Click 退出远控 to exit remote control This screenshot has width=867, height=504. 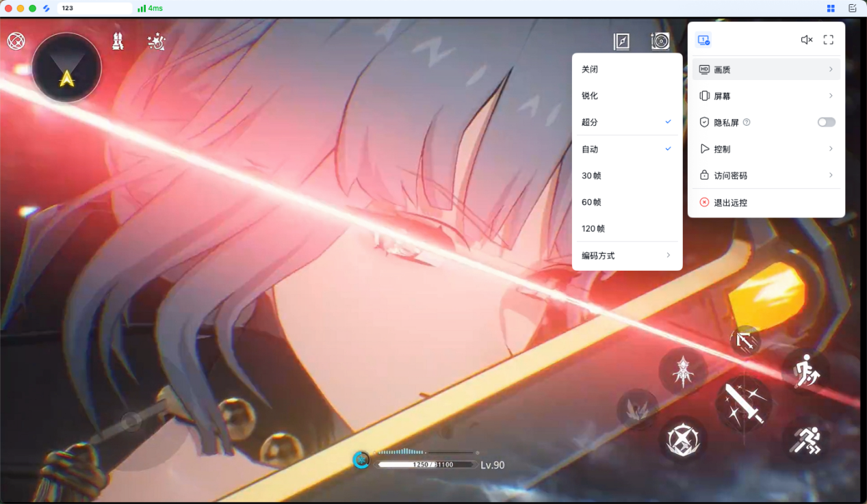[x=766, y=202]
